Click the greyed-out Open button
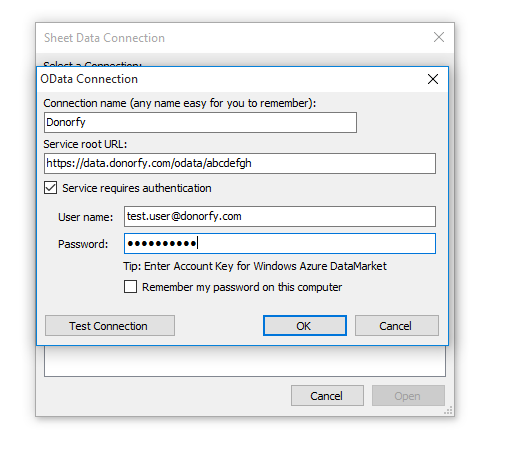Screen dimensions: 520x454 [x=408, y=396]
